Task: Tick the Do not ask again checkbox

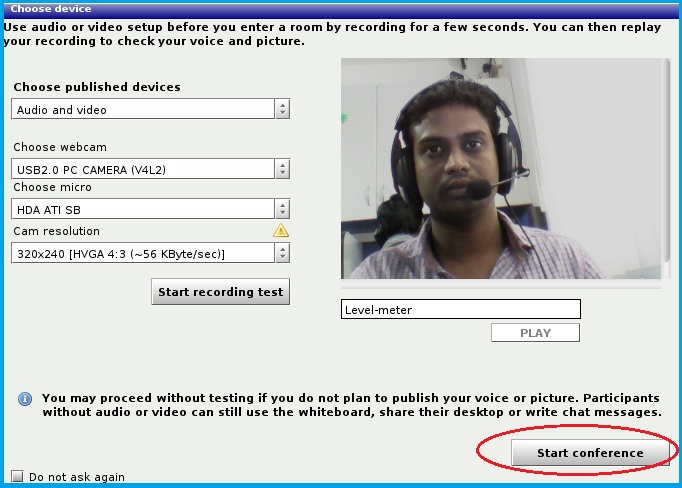Action: pos(17,476)
